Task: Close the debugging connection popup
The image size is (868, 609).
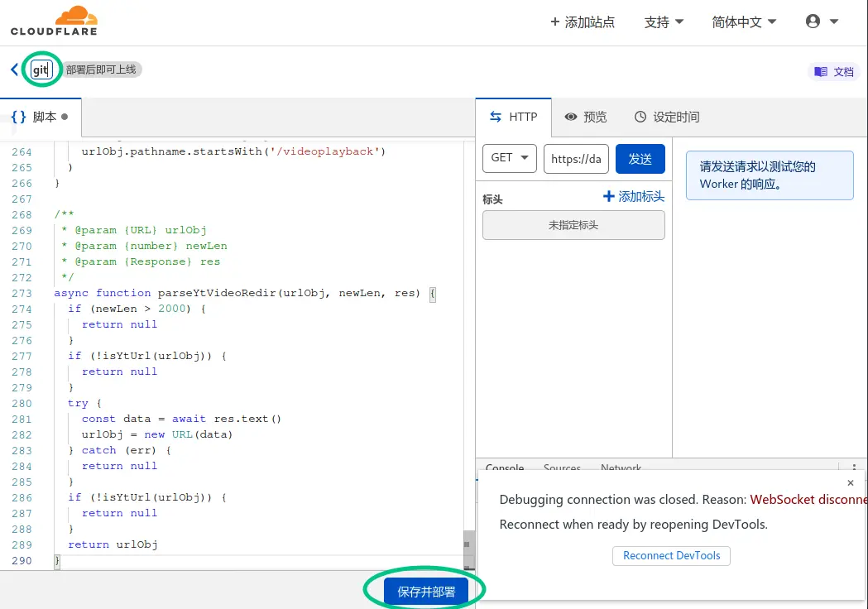Action: [x=851, y=483]
